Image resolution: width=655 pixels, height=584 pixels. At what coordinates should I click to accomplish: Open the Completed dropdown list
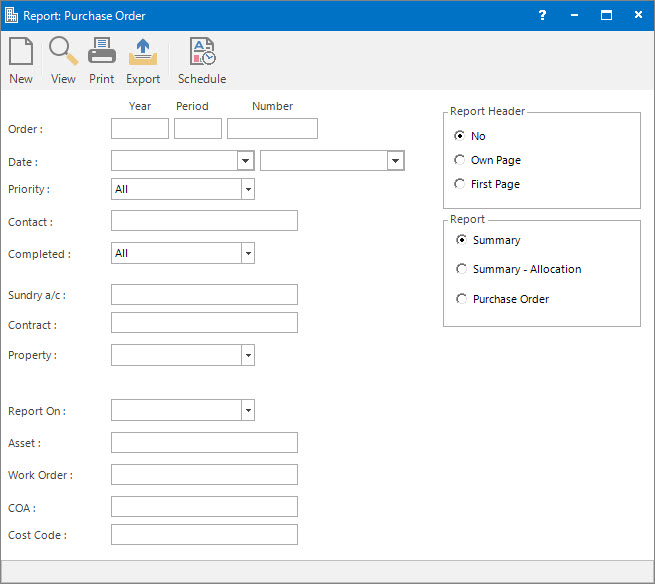(247, 254)
